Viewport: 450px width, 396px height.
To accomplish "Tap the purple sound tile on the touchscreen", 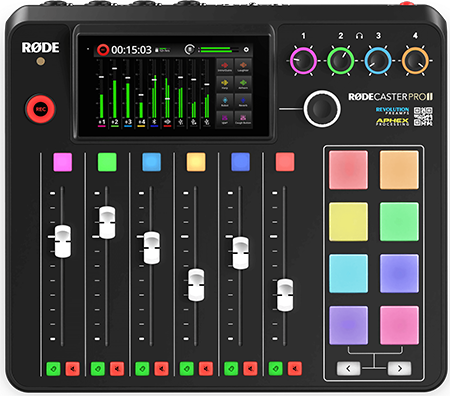I will tap(225, 118).
